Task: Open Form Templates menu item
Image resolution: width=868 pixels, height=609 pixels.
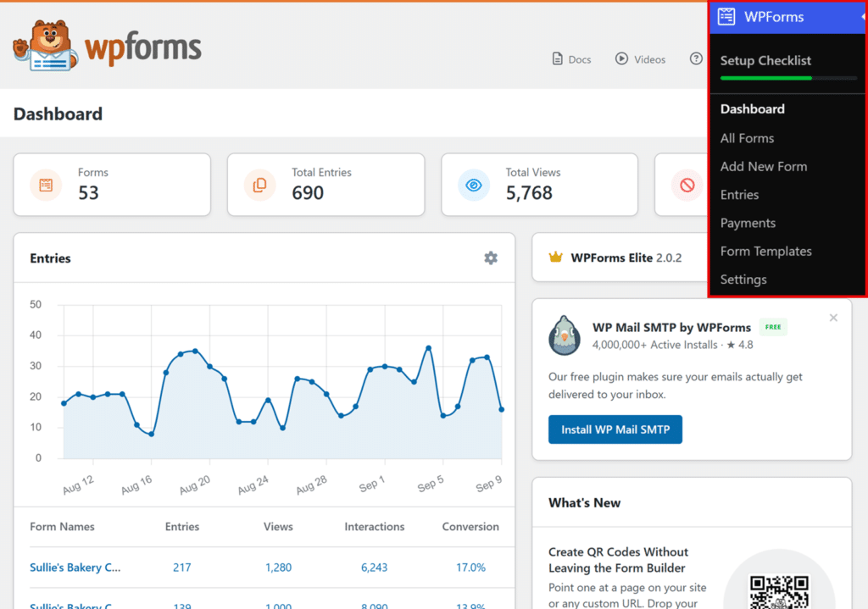Action: pos(765,251)
